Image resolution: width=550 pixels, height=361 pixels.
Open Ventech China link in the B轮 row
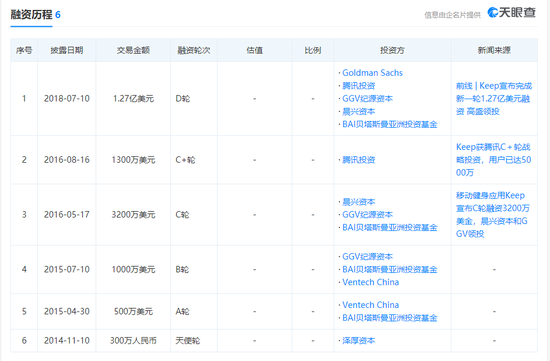(370, 282)
